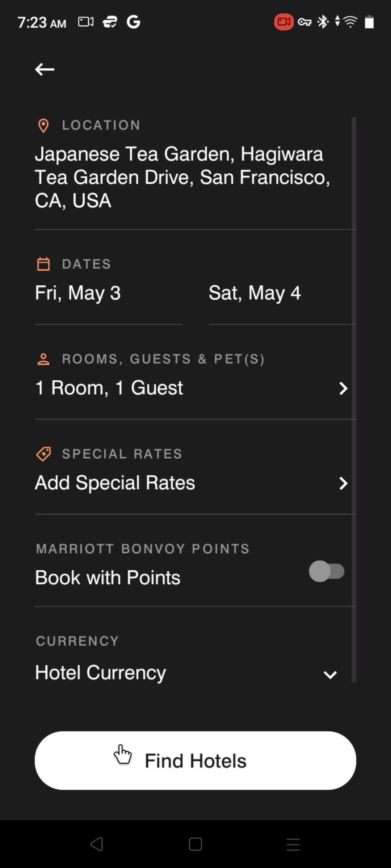Tap the back arrow icon
The image size is (391, 868).
pos(45,69)
